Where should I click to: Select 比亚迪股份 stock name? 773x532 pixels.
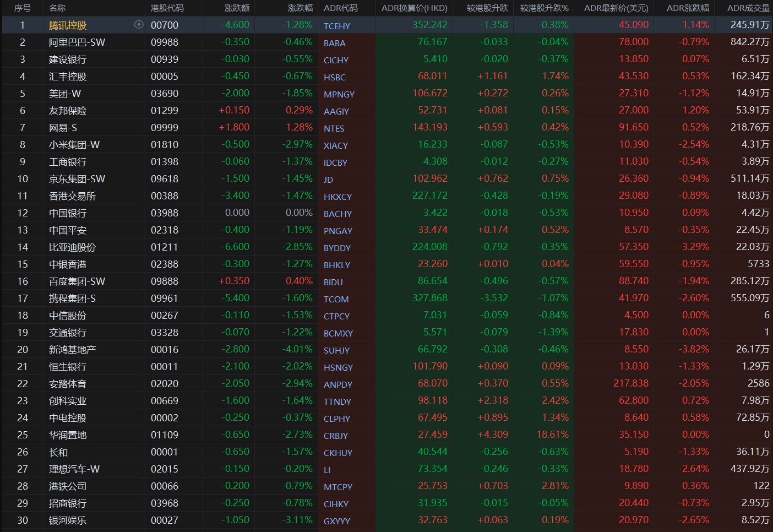[72, 247]
